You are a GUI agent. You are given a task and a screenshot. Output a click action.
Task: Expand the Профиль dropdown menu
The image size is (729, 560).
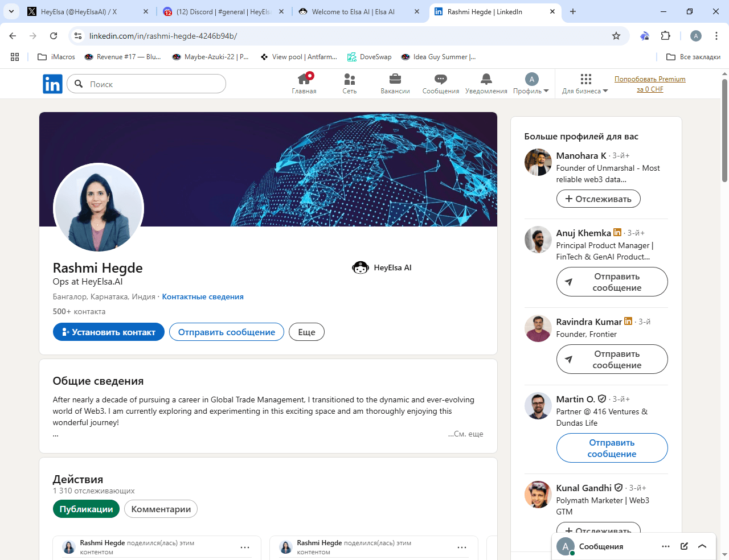click(x=531, y=84)
